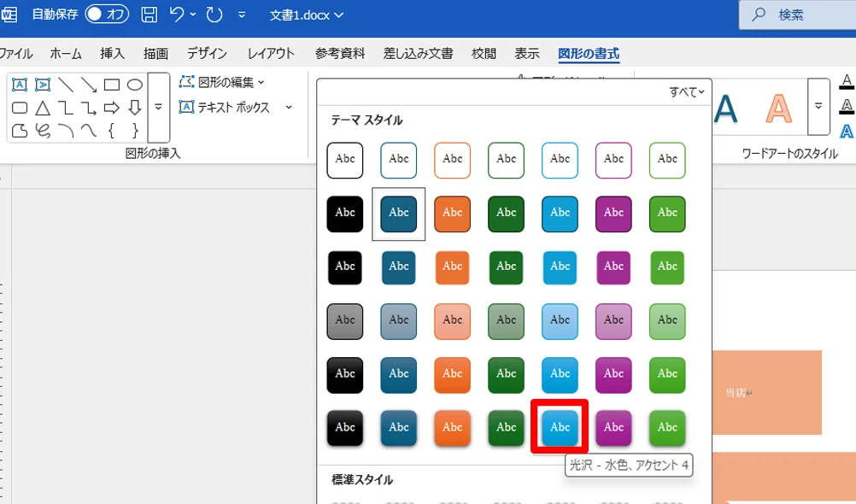
Task: Open the すべて filter dropdown
Action: [687, 91]
